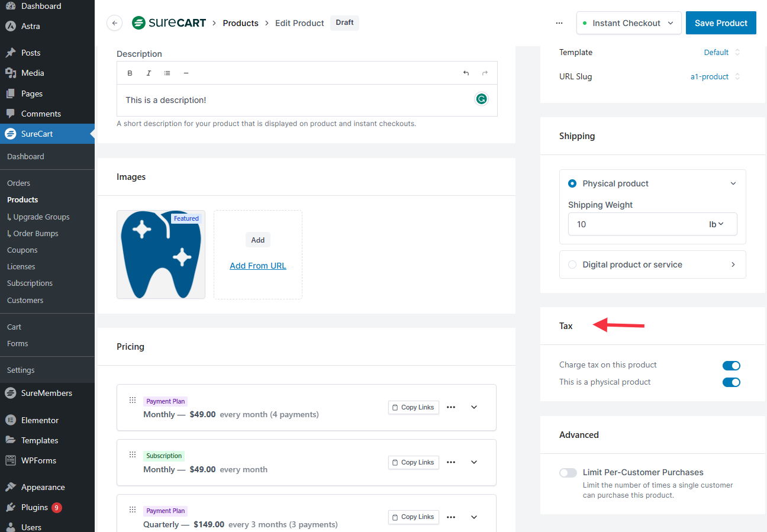Click the Grammarly icon in description field
This screenshot has height=532, width=767.
tap(482, 99)
